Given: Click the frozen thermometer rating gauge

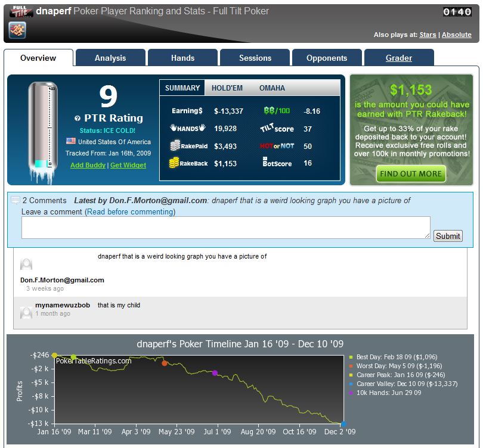Looking at the screenshot, I should coord(42,132).
